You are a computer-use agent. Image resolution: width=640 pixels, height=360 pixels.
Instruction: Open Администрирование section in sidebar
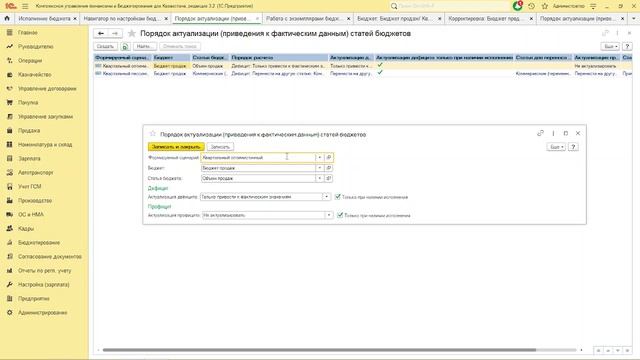click(42, 313)
